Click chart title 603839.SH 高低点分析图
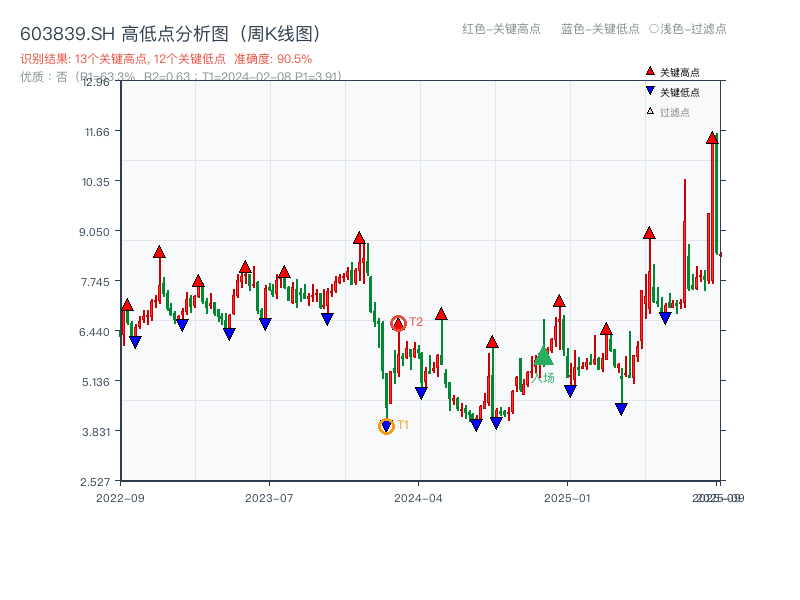 coord(171,34)
